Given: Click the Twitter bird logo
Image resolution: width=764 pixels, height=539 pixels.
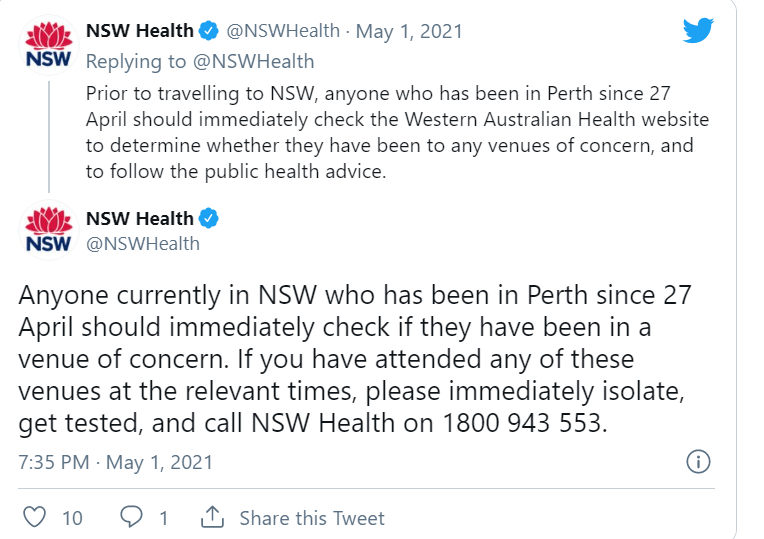Looking at the screenshot, I should (698, 30).
